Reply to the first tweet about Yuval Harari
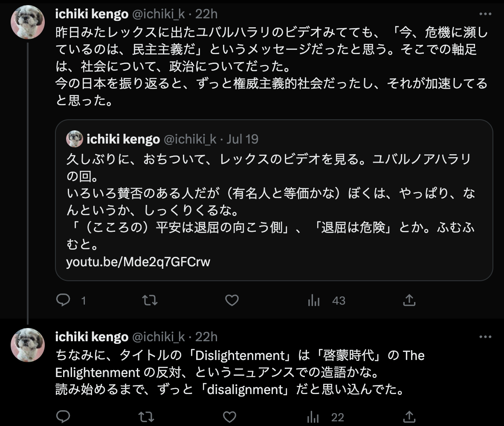The width and height of the screenshot is (504, 426). click(x=63, y=300)
